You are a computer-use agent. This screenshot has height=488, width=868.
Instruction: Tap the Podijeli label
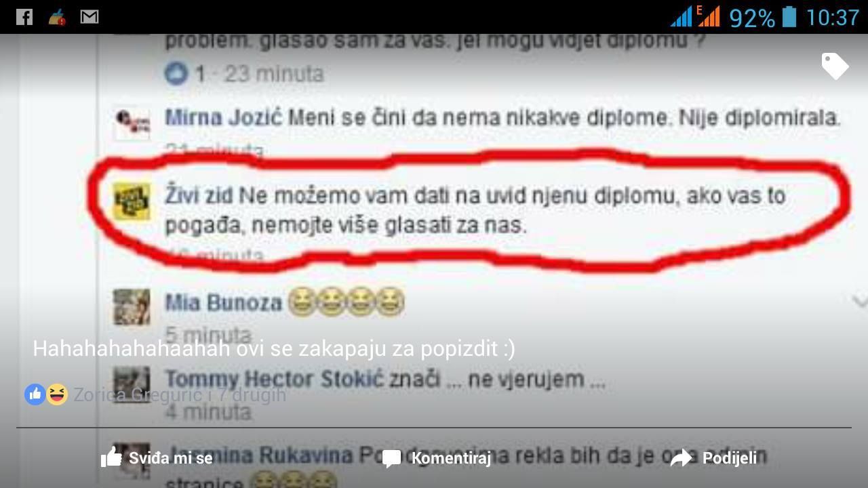pyautogui.click(x=730, y=458)
